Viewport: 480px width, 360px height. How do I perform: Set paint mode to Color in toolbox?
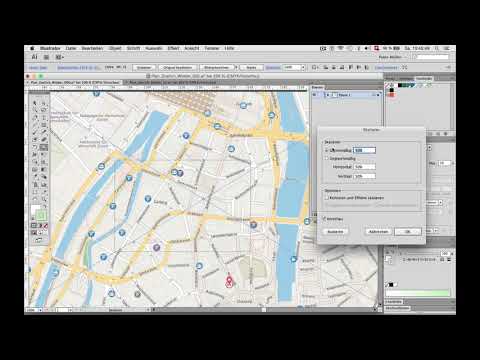tap(34, 226)
